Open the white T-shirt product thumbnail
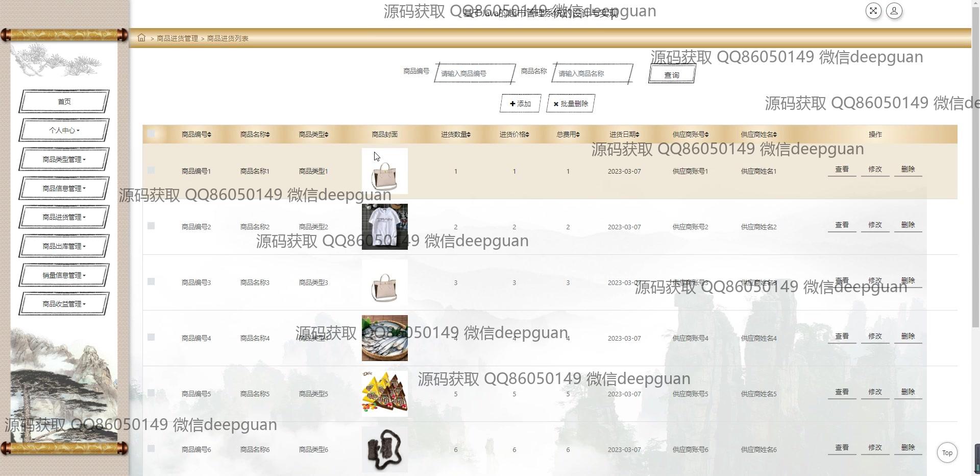This screenshot has width=980, height=476. 384,226
